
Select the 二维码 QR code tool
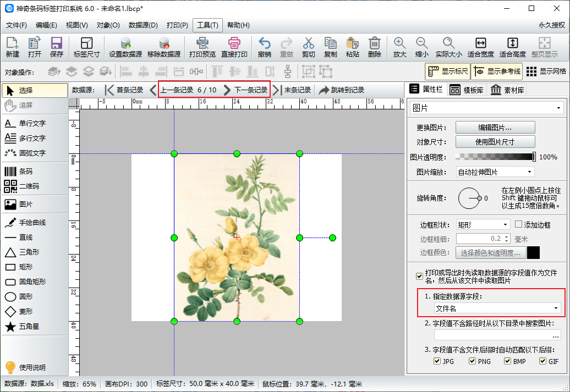[35, 186]
